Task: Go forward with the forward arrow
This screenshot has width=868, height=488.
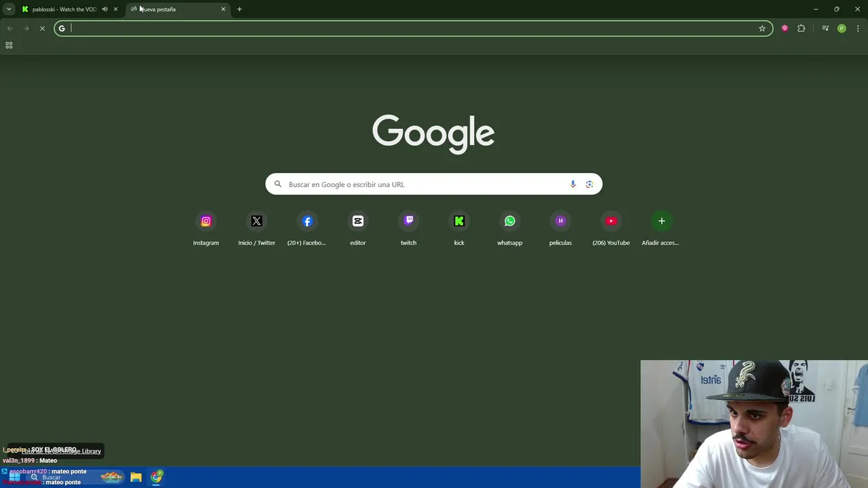Action: tap(26, 28)
